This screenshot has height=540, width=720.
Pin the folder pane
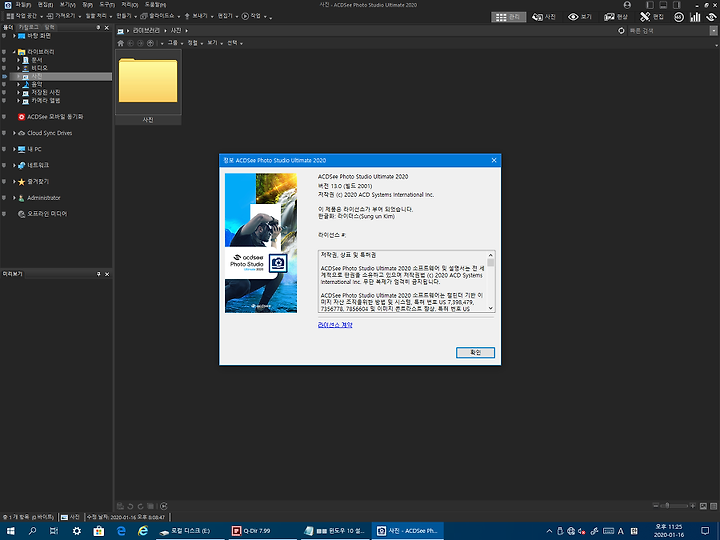click(98, 28)
